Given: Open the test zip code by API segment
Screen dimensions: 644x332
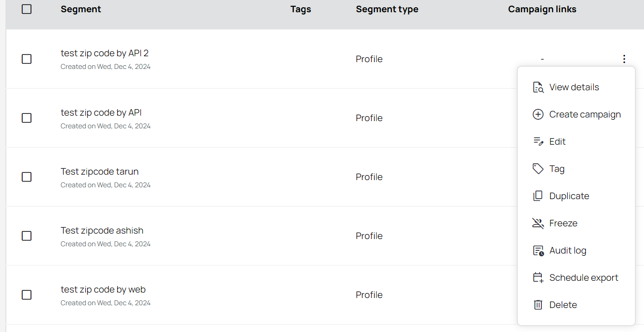Looking at the screenshot, I should tap(101, 112).
